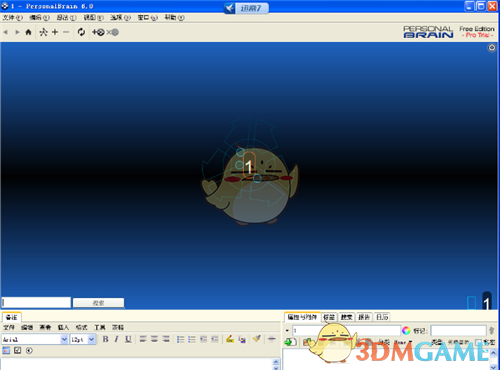This screenshot has width=500, height=370.
Task: Click the search input field in plex
Action: tap(36, 302)
